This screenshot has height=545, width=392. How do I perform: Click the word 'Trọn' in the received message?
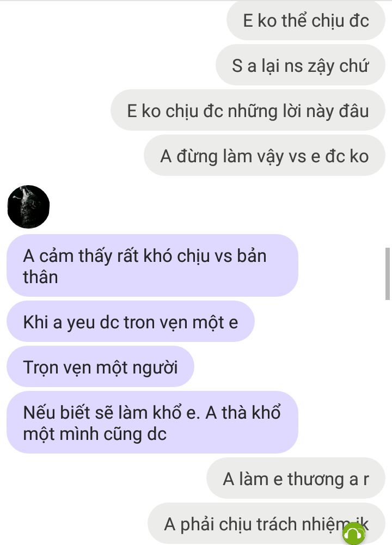[x=40, y=368]
